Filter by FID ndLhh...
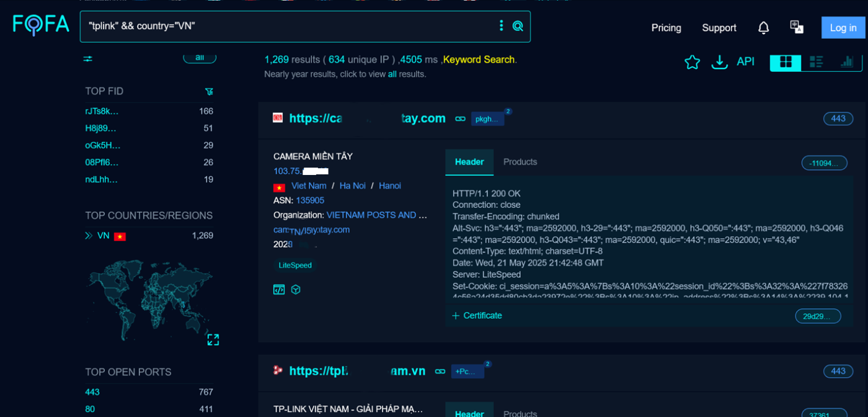Viewport: 868px width, 417px height. (102, 179)
